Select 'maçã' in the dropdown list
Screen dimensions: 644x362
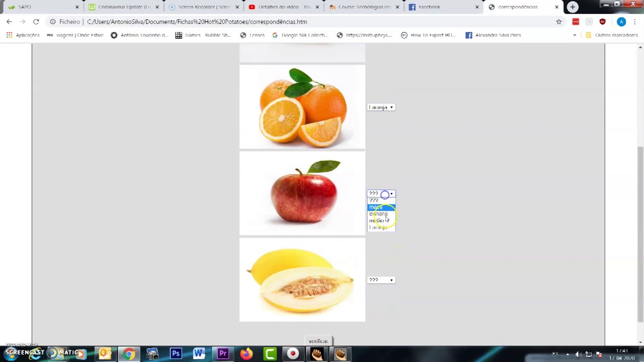pyautogui.click(x=381, y=207)
